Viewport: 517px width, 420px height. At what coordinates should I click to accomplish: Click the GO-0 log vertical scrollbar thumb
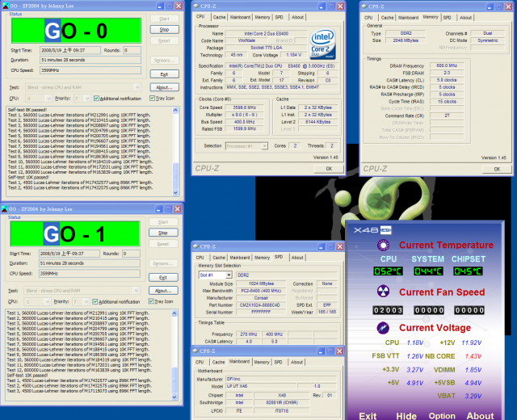pos(175,175)
